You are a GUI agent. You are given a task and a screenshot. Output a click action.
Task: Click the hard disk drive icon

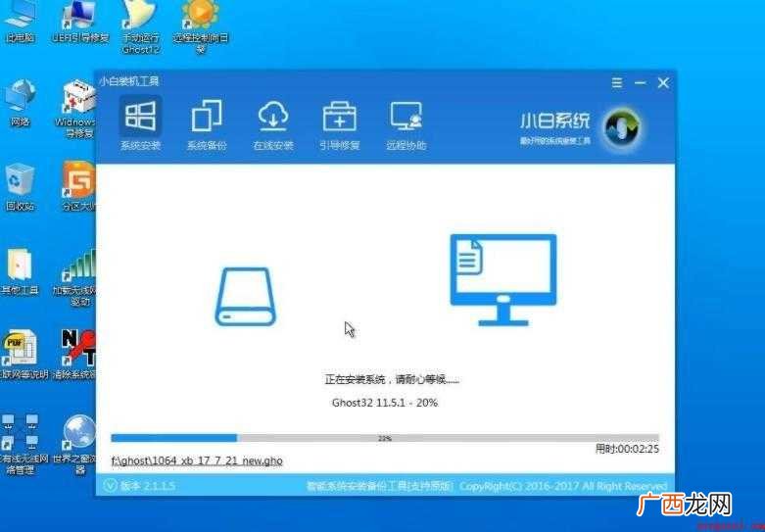pyautogui.click(x=246, y=297)
